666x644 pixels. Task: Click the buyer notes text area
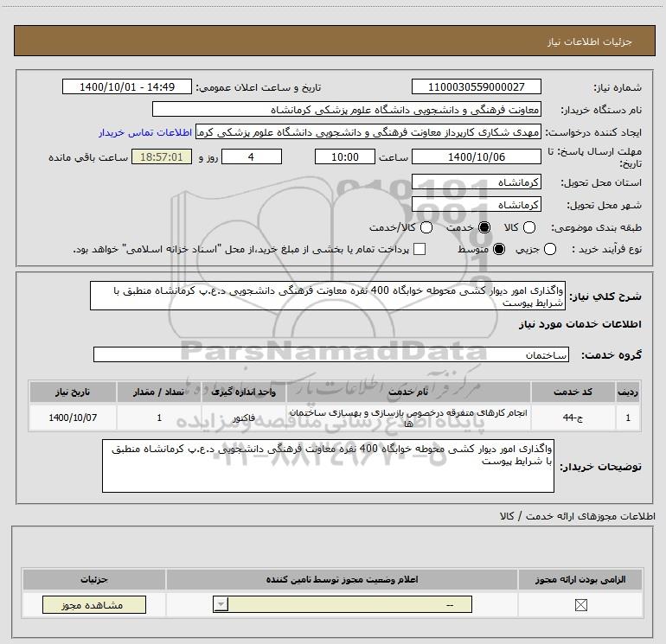point(328,466)
